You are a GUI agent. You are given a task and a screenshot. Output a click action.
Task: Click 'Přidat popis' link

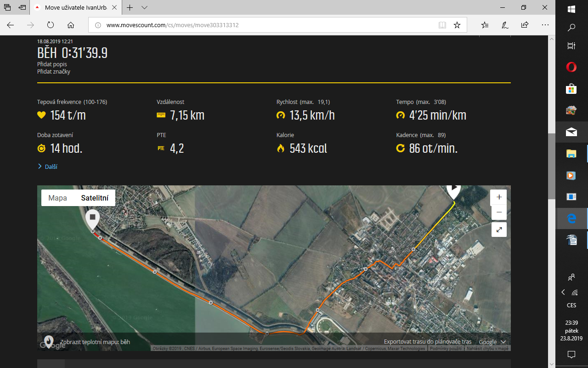[x=52, y=64]
